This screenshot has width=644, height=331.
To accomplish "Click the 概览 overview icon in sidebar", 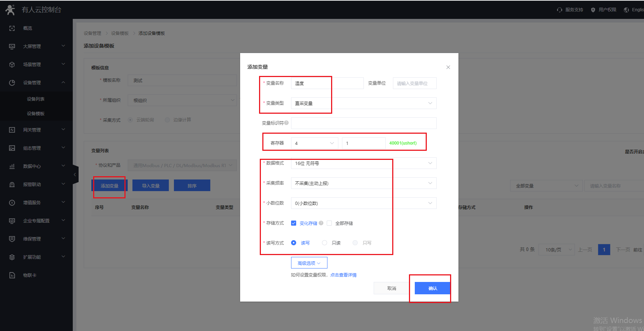I will tap(12, 28).
